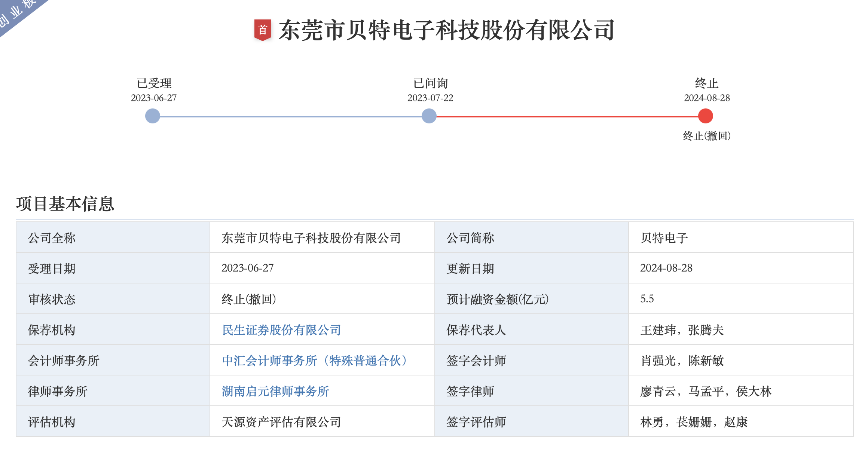Click the 创业板 corner ribbon
Screen dimensions: 868x454
(x=17, y=13)
